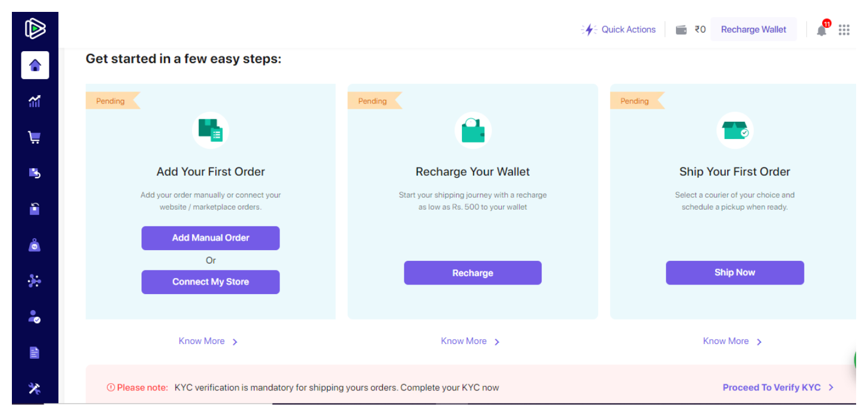Click the KYC verification is mandatory message text
Viewport: 868px width, 417px height.
pyautogui.click(x=336, y=387)
